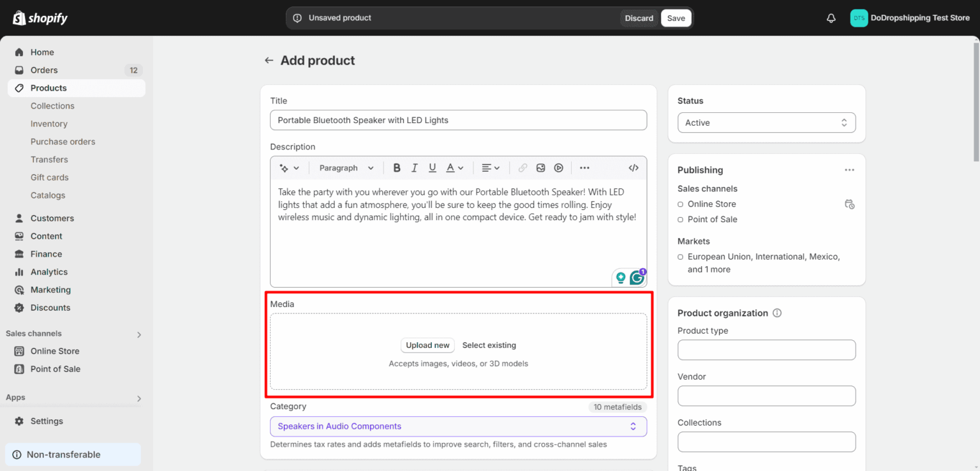Open the Status dropdown showing Active

pyautogui.click(x=766, y=122)
